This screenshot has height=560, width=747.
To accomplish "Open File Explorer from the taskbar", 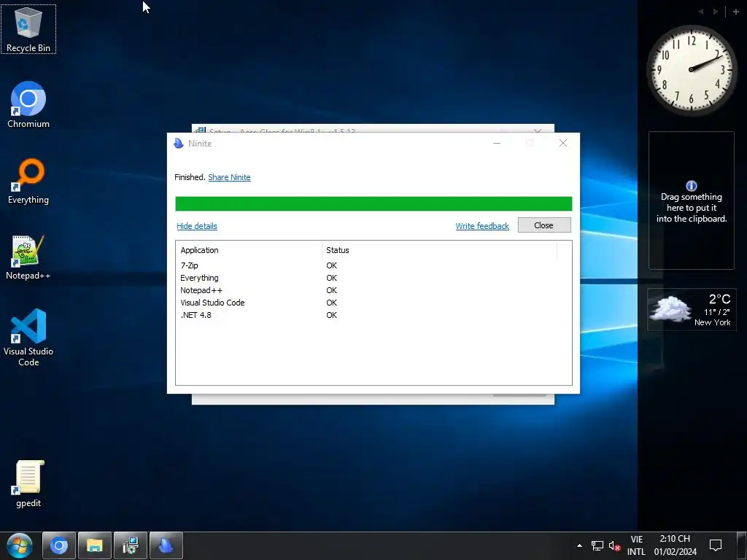I will point(95,545).
